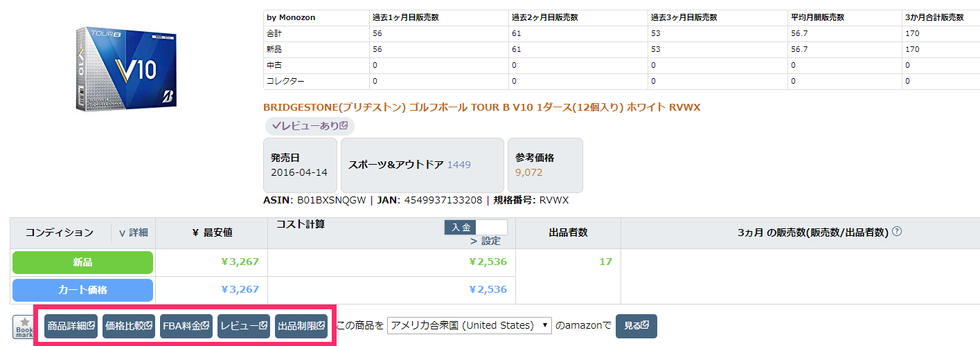Click the help icon beside 3ヵ月の販売数
This screenshot has width=980, height=346.
897,232
